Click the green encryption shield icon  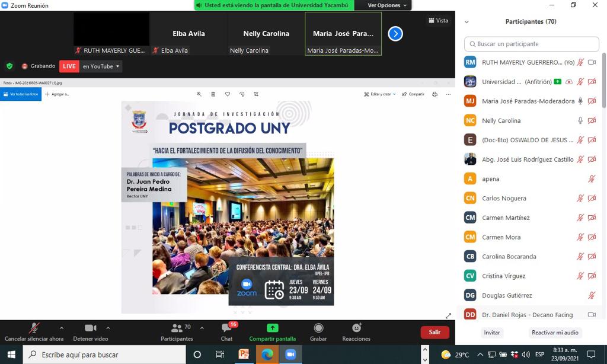(9, 66)
